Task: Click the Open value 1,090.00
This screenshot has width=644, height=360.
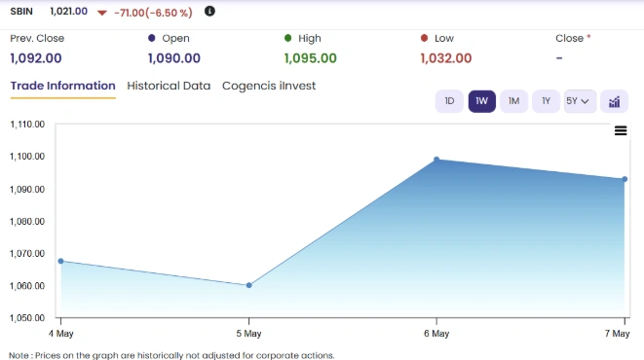Action: pyautogui.click(x=174, y=58)
